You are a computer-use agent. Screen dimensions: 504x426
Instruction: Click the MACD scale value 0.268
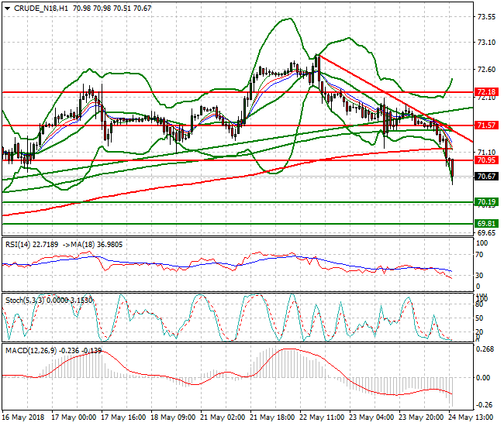(485, 349)
